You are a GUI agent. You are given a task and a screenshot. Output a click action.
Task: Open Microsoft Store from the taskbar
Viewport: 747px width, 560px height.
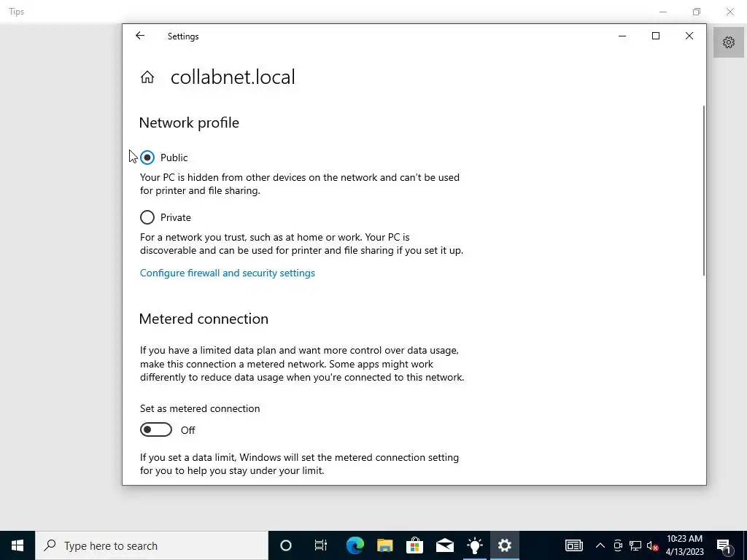click(415, 545)
